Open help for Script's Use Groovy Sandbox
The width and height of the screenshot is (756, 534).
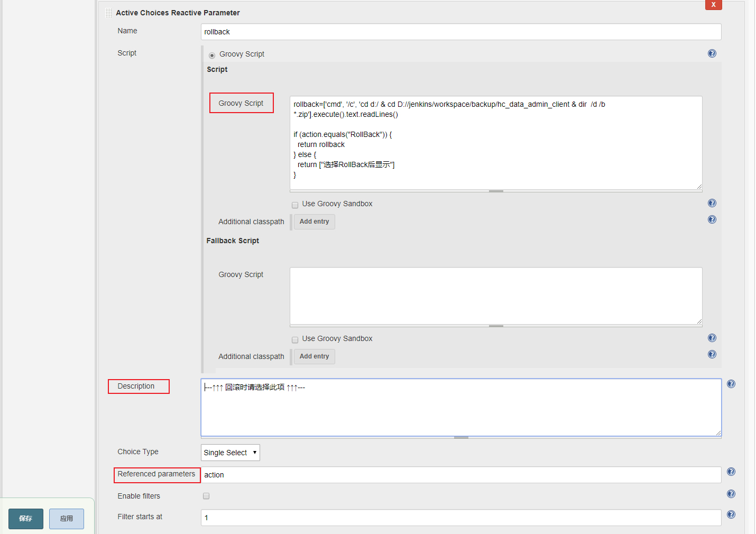pos(712,203)
